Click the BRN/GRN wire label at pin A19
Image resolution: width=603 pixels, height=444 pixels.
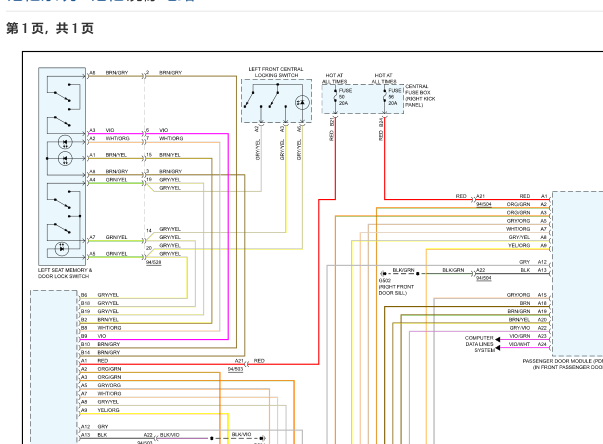tap(519, 311)
